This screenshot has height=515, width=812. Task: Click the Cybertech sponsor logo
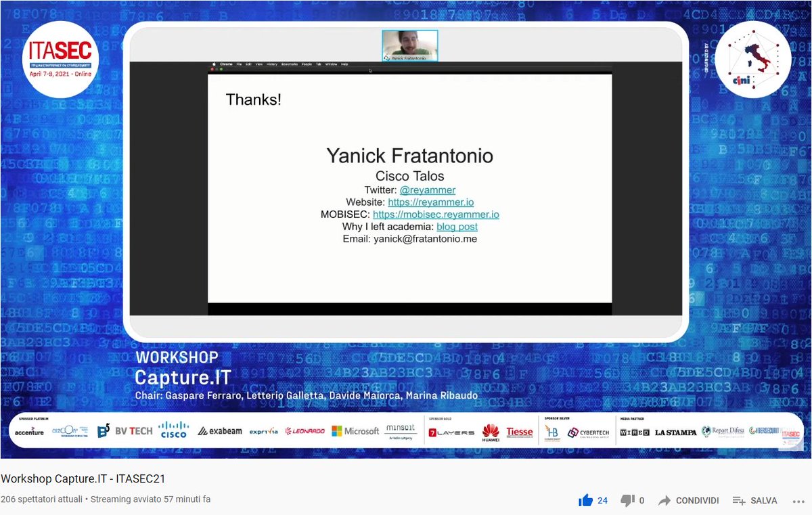[588, 432]
